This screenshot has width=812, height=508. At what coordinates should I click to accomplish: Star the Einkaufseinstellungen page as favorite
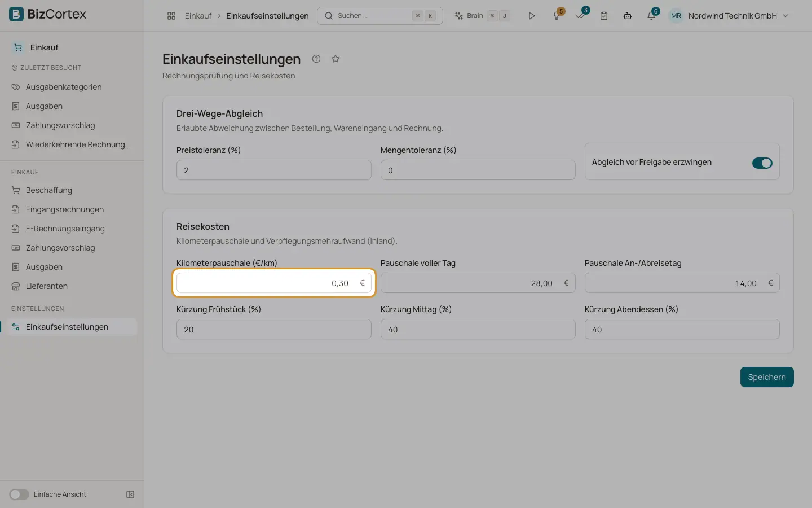(336, 59)
